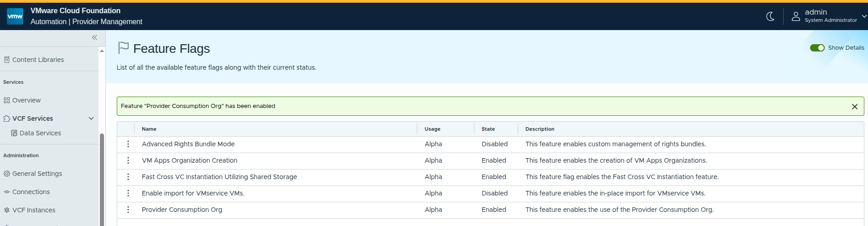Sort by the State column header

488,129
